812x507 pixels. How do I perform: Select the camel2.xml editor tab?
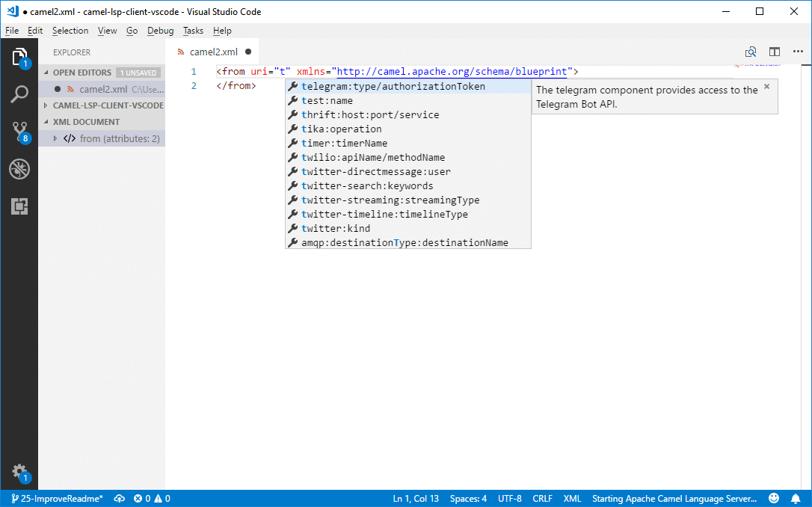click(213, 52)
